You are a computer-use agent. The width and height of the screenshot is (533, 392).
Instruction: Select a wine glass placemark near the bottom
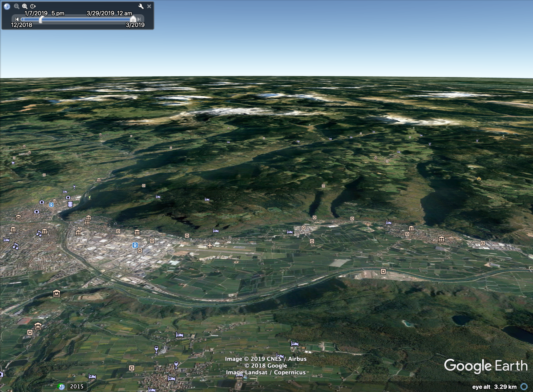point(156,349)
